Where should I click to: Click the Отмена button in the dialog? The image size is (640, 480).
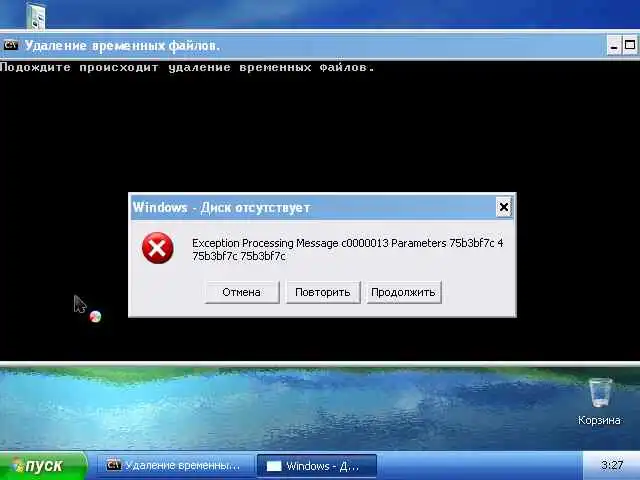(x=242, y=292)
